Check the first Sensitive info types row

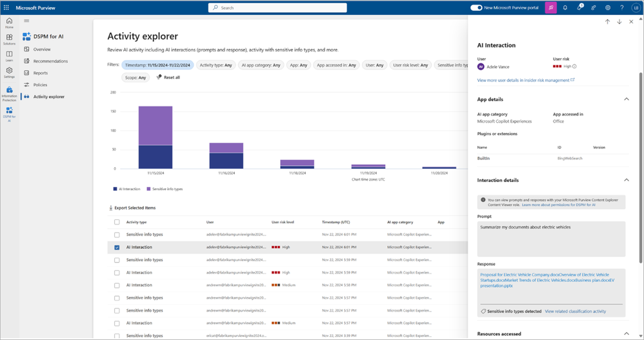(x=117, y=234)
